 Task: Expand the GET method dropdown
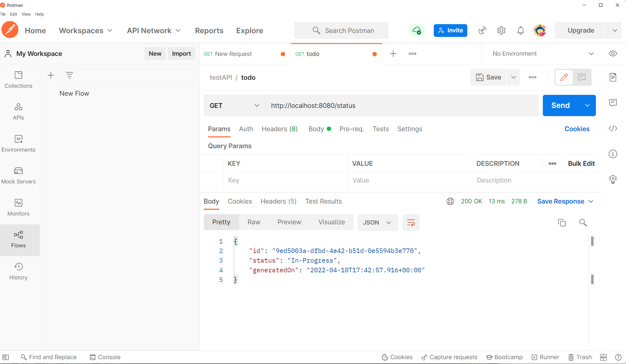(234, 106)
